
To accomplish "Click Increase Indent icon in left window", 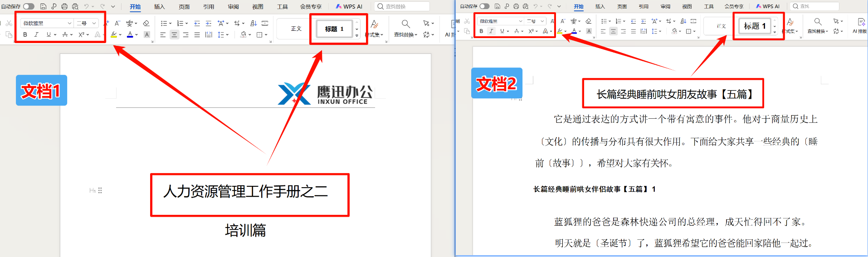I will point(208,23).
